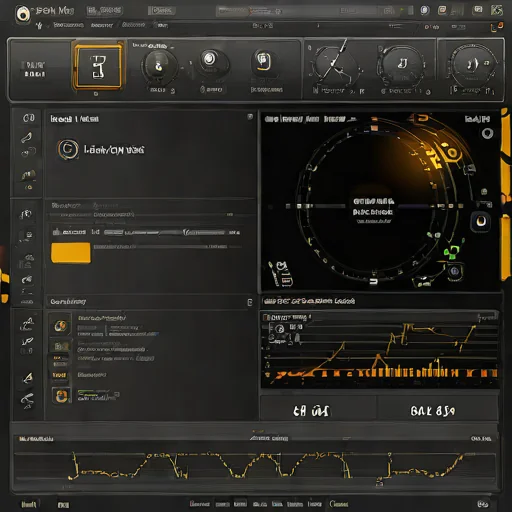Click the small square icon in C-logo panel header

(250, 117)
